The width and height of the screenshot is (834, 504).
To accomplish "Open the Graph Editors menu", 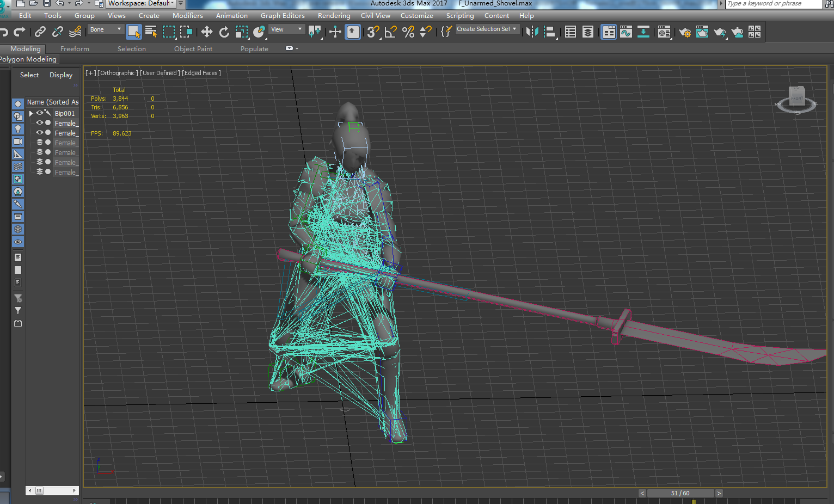I will point(283,16).
